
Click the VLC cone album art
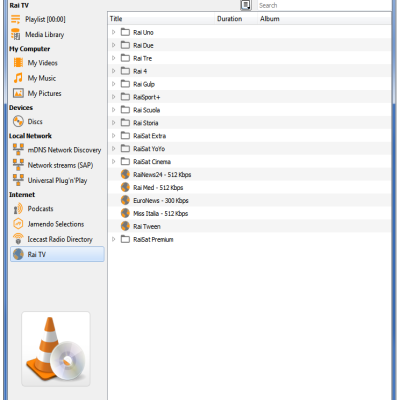click(56, 349)
